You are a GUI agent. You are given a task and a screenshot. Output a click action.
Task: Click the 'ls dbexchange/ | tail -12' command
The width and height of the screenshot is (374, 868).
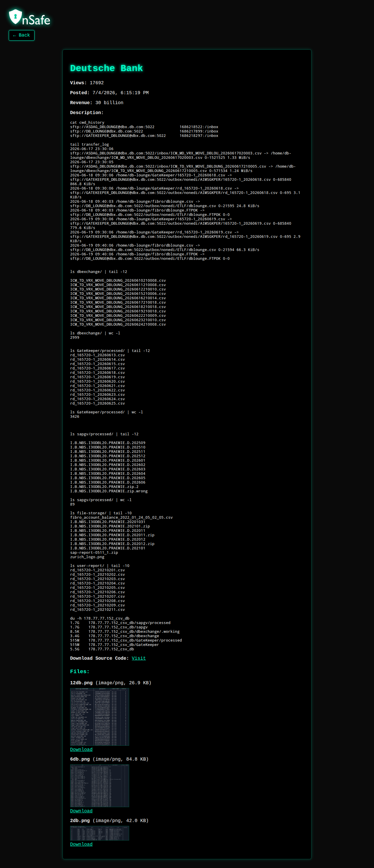[99, 271]
